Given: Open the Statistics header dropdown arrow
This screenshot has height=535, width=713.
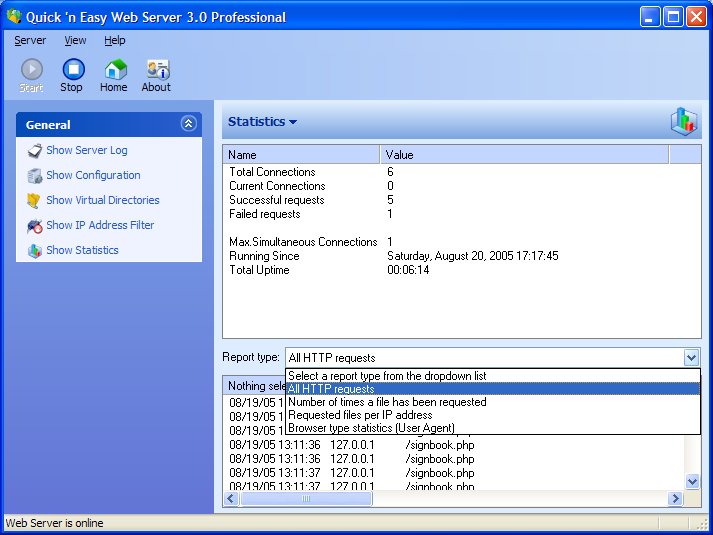Looking at the screenshot, I should [293, 122].
